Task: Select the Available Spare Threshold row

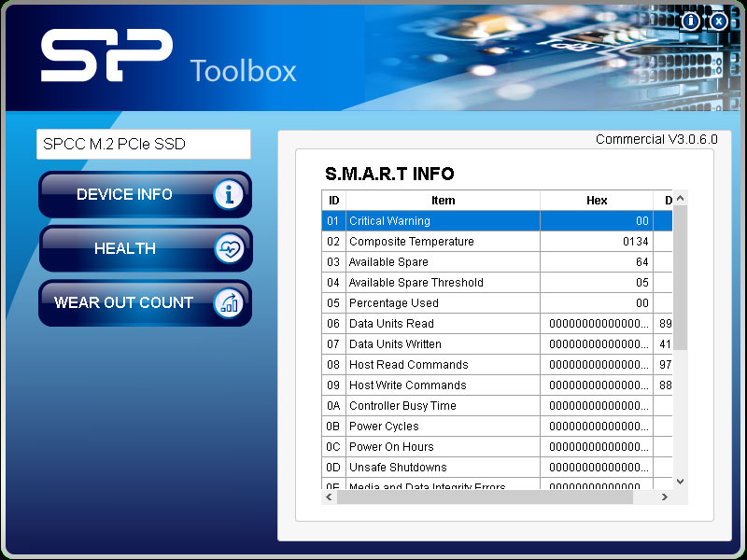Action: (x=497, y=283)
